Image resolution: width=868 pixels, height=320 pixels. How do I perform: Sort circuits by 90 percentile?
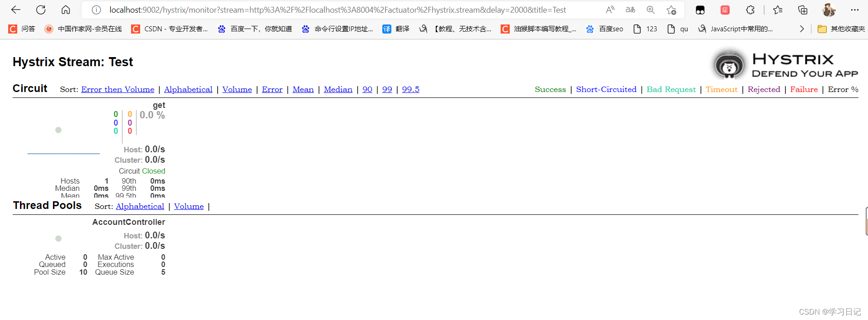pyautogui.click(x=367, y=89)
